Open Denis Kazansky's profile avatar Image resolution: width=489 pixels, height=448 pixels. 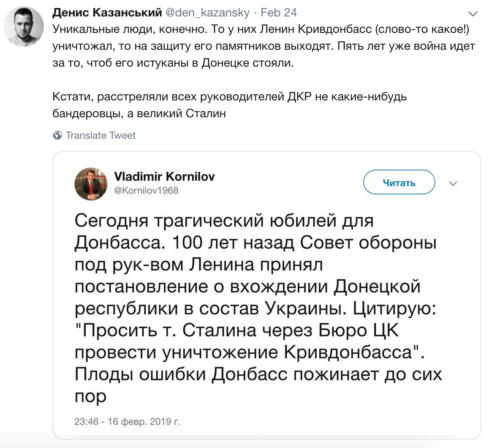(23, 25)
